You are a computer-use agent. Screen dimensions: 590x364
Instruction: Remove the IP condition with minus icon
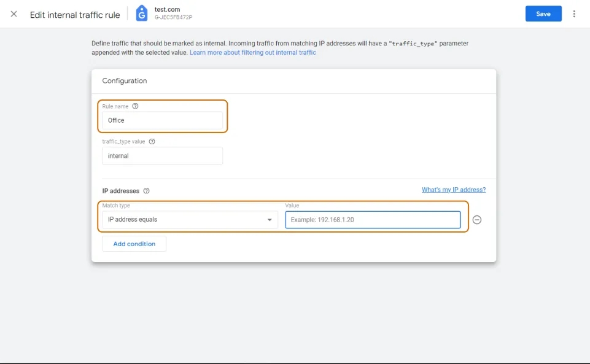pyautogui.click(x=477, y=220)
